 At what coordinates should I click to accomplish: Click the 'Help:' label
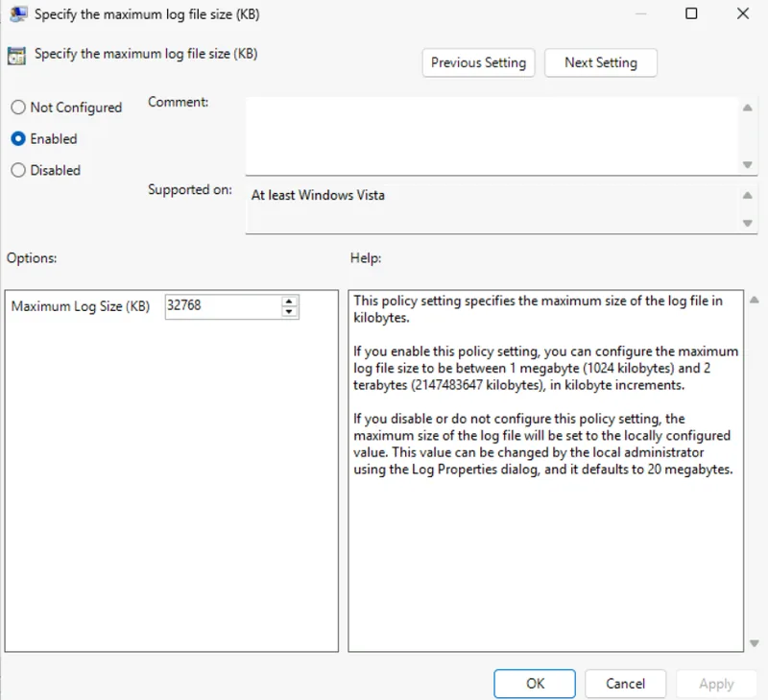[x=366, y=257]
